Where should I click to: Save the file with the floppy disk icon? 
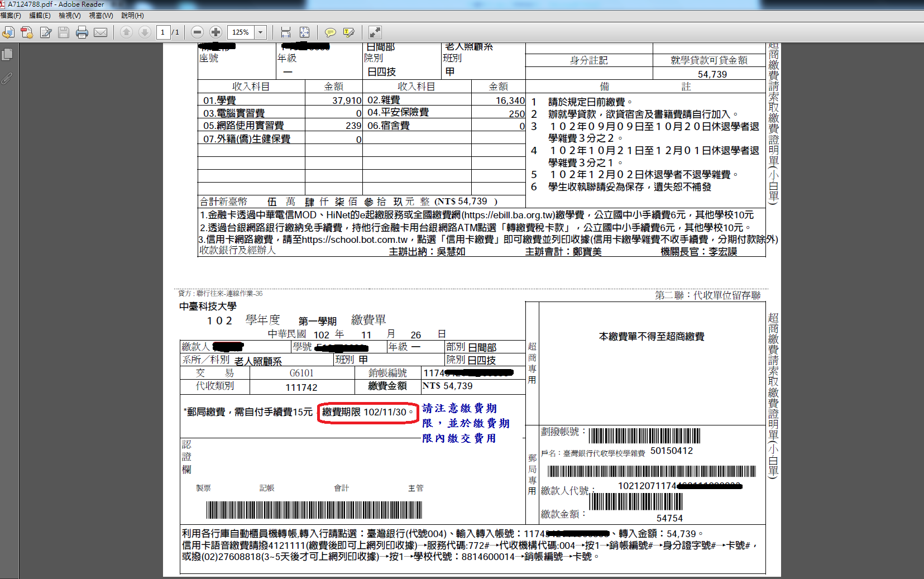64,32
